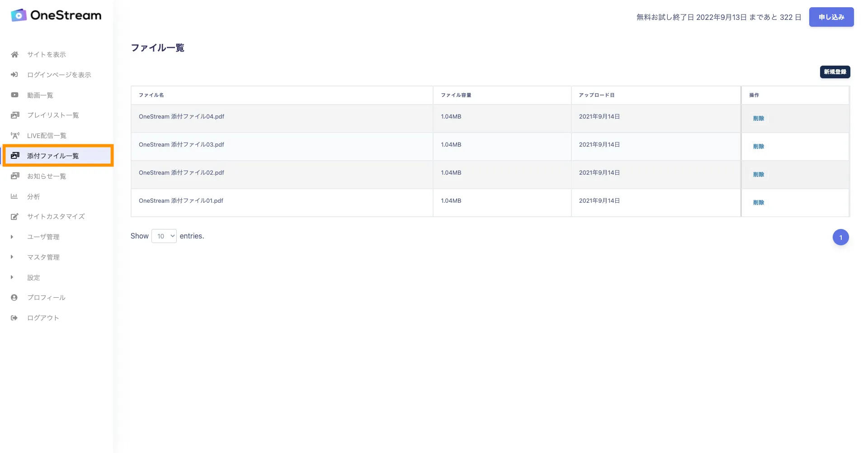Go to LIVE配信一覧 in the sidebar
868x453 pixels.
47,135
